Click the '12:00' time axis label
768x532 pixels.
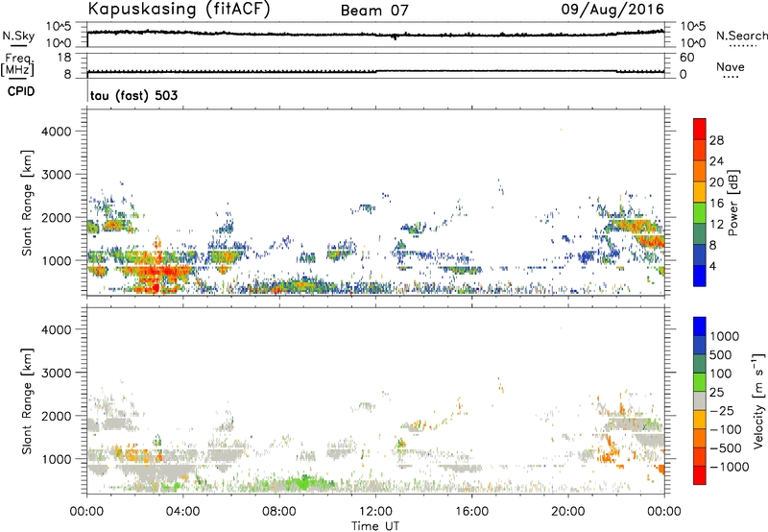[375, 512]
